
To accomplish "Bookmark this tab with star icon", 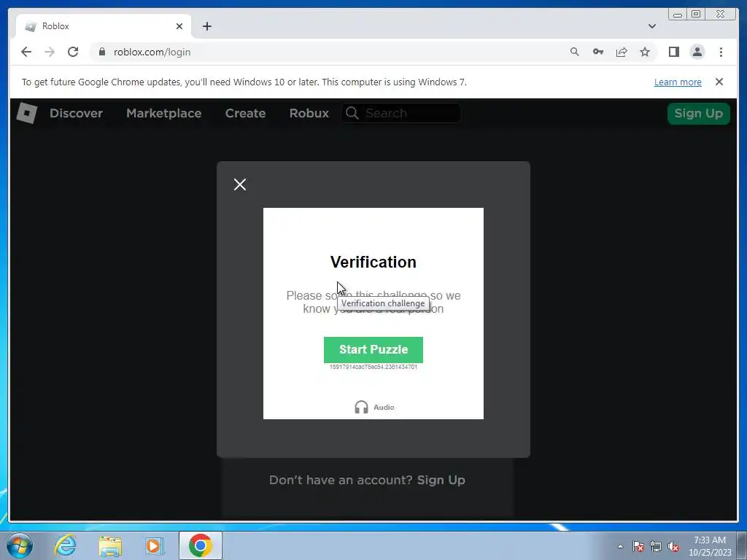I will click(x=645, y=52).
